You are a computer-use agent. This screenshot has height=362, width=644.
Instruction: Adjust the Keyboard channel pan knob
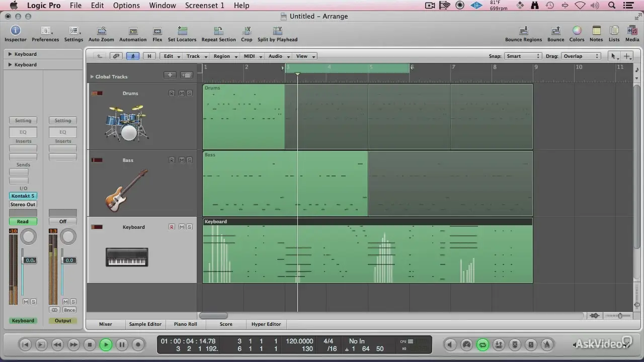pos(29,237)
